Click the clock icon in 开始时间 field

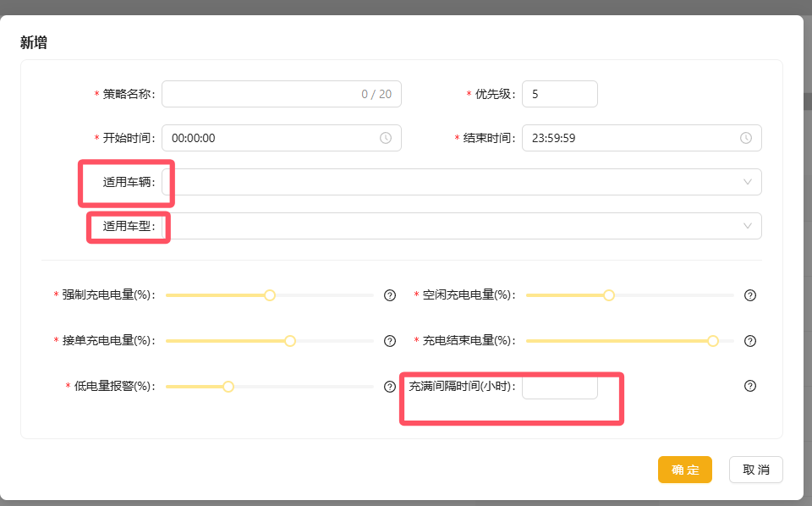pos(386,138)
